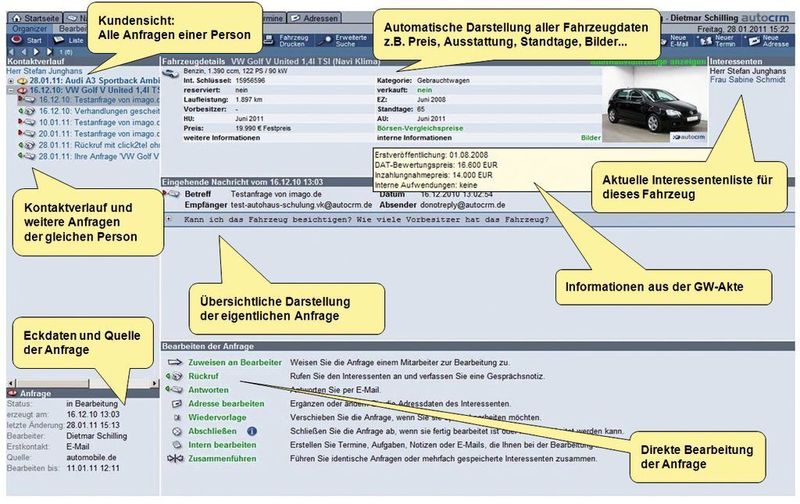Image resolution: width=800 pixels, height=504 pixels.
Task: Create a Neuer Termin from the toolbar
Action: [717, 41]
